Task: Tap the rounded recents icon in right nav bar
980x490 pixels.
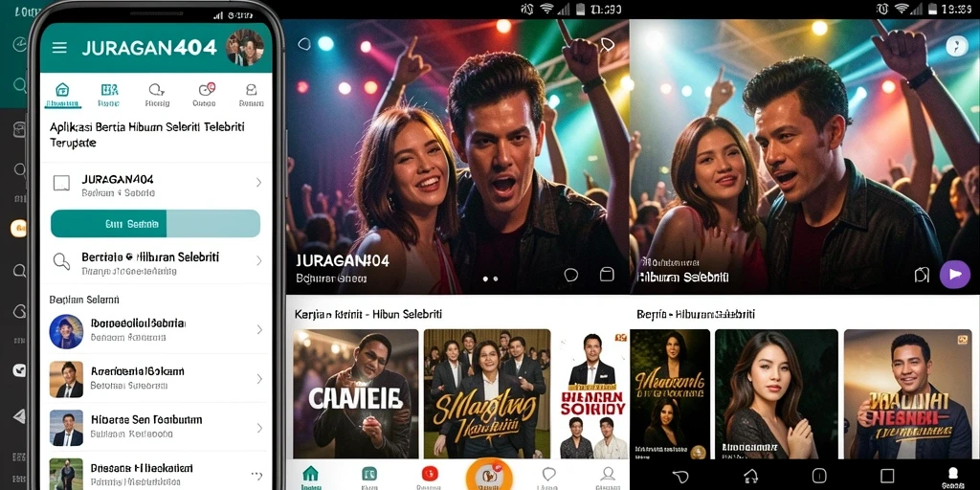Action: pos(819,475)
